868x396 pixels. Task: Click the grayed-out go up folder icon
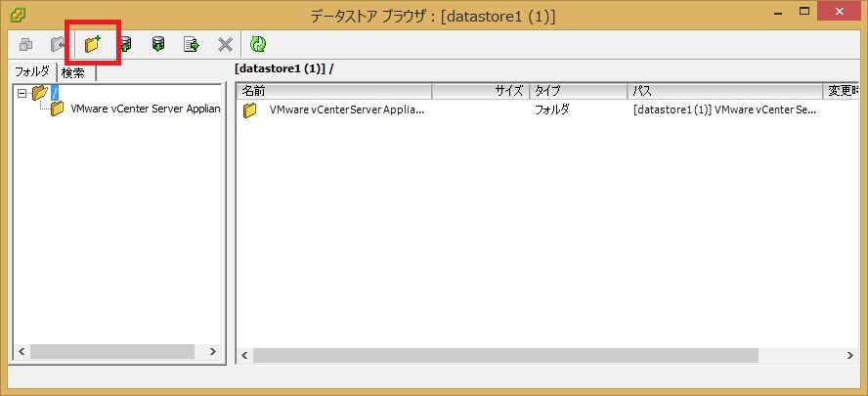click(58, 44)
